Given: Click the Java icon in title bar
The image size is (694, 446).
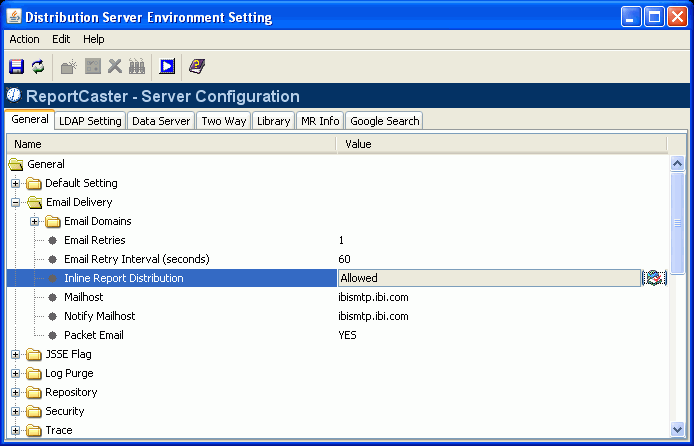Looking at the screenshot, I should click(x=14, y=16).
